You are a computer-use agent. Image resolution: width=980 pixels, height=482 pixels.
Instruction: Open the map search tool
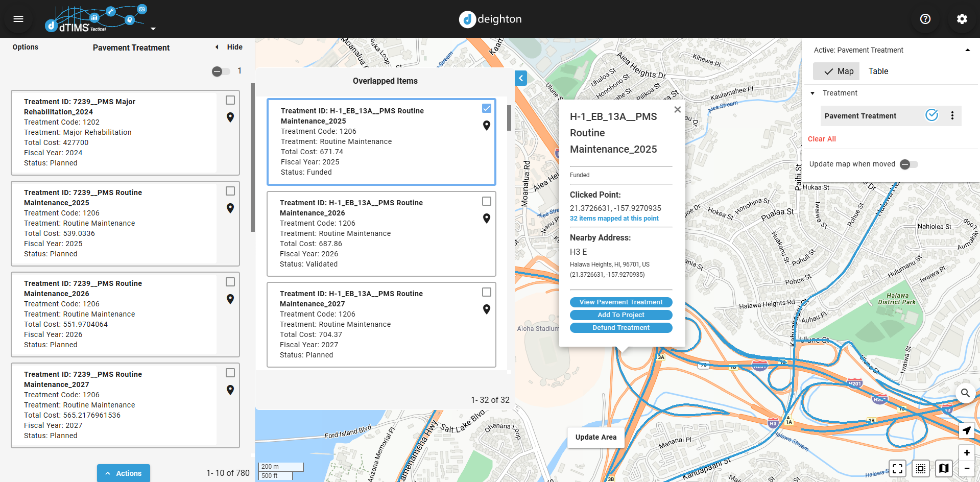965,393
